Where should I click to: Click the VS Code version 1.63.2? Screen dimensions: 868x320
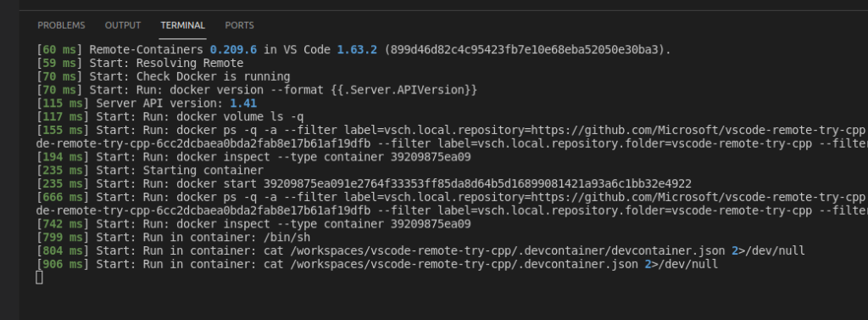(357, 50)
